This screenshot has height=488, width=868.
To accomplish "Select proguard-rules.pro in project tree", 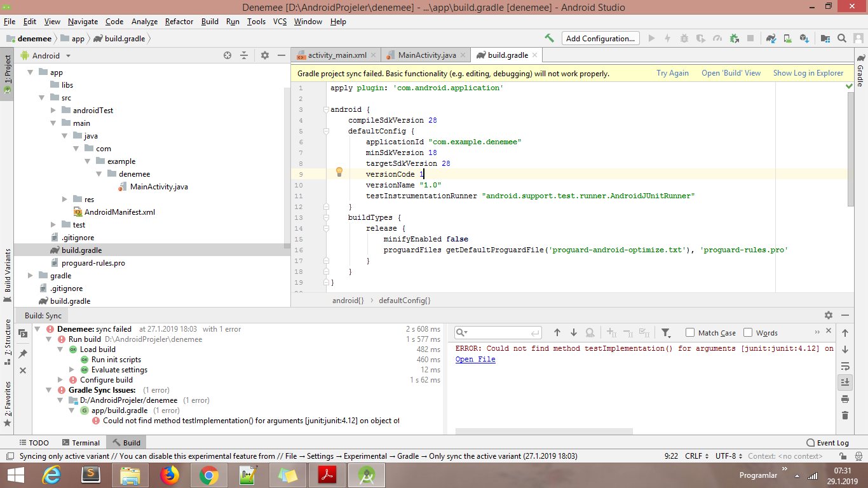I will tap(93, 263).
